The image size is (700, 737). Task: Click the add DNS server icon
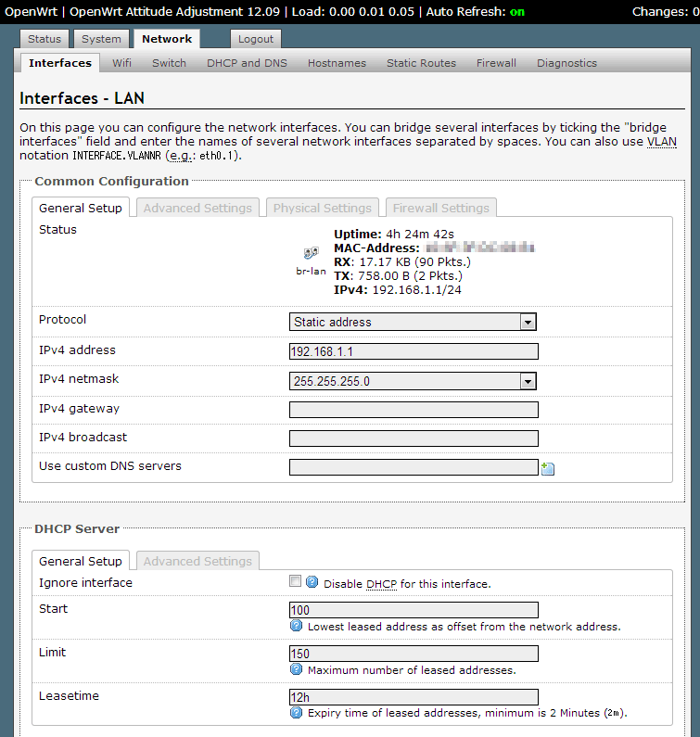(548, 468)
